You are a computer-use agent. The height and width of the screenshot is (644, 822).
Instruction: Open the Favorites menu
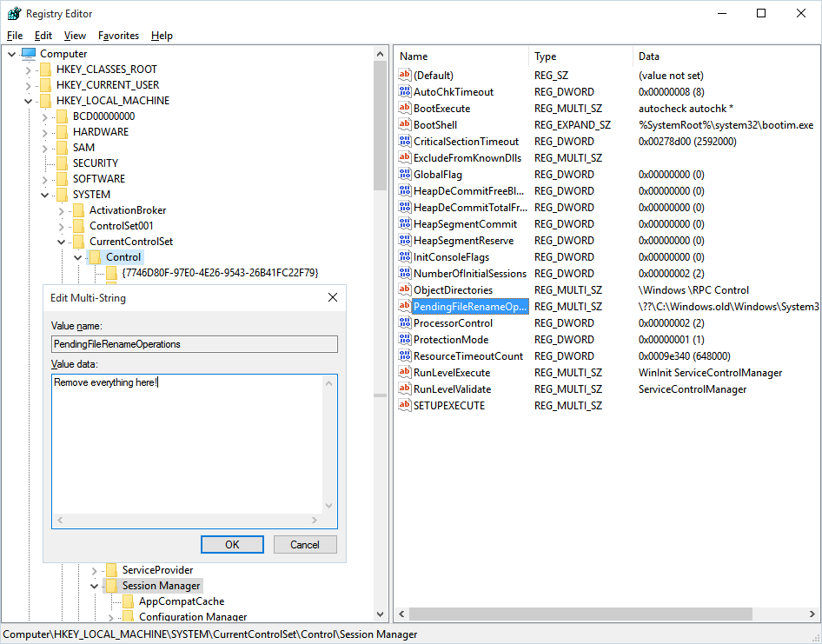[118, 36]
